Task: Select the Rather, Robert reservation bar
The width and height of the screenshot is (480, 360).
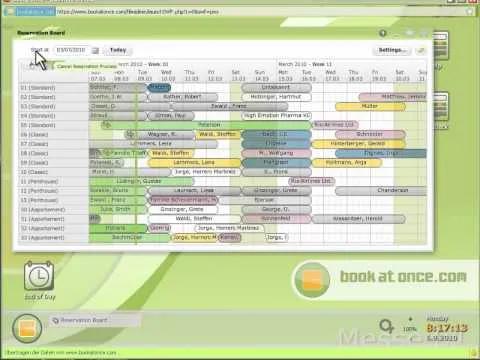Action: (x=182, y=97)
